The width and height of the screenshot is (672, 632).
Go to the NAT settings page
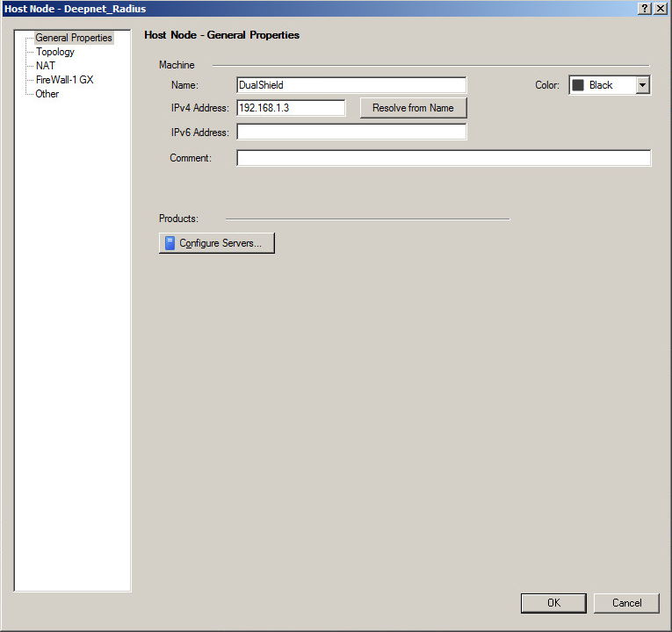[45, 66]
